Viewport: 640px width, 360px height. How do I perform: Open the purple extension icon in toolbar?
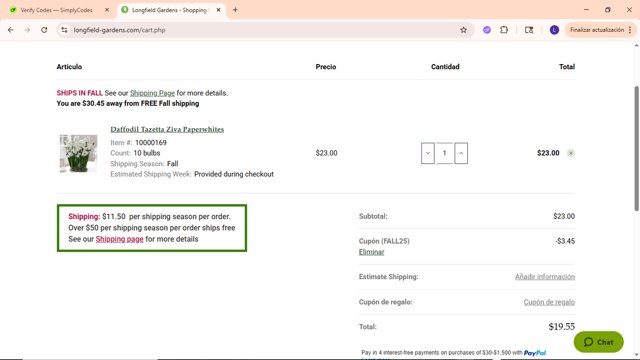[487, 30]
